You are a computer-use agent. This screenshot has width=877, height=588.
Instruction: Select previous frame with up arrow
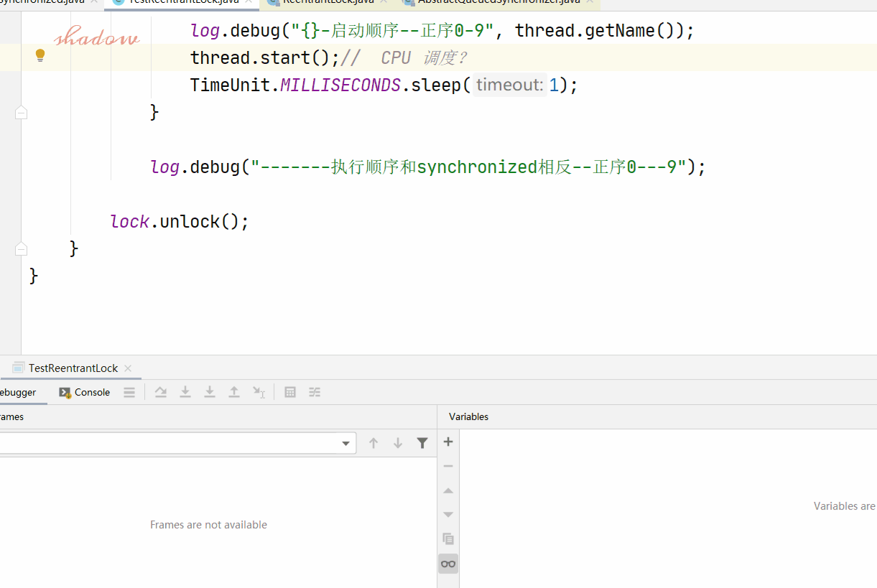(x=373, y=443)
